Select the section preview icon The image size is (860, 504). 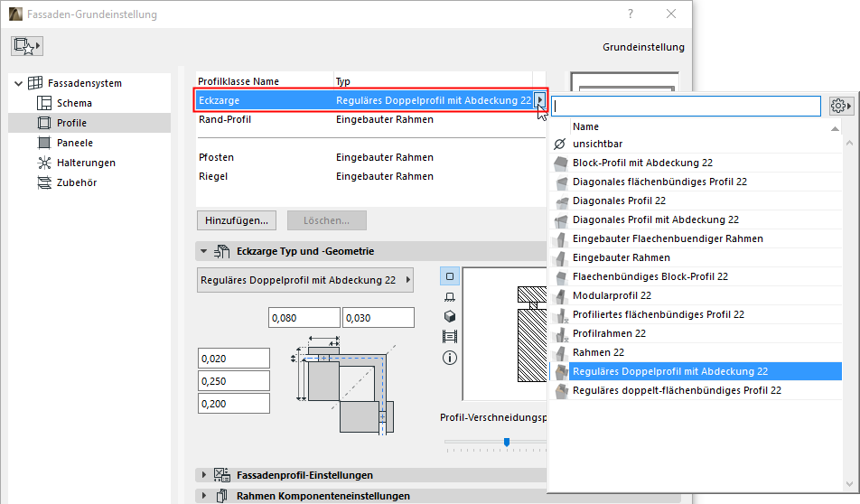450,336
